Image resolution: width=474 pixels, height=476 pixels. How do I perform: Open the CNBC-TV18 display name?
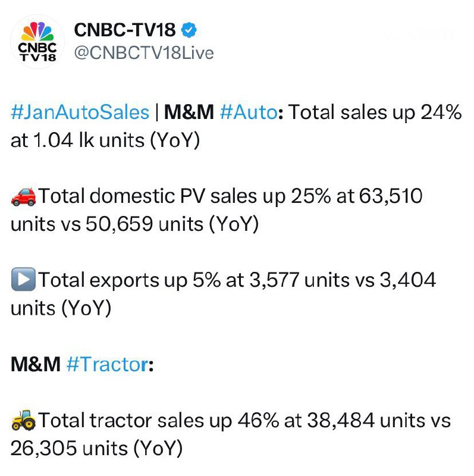coord(125,30)
